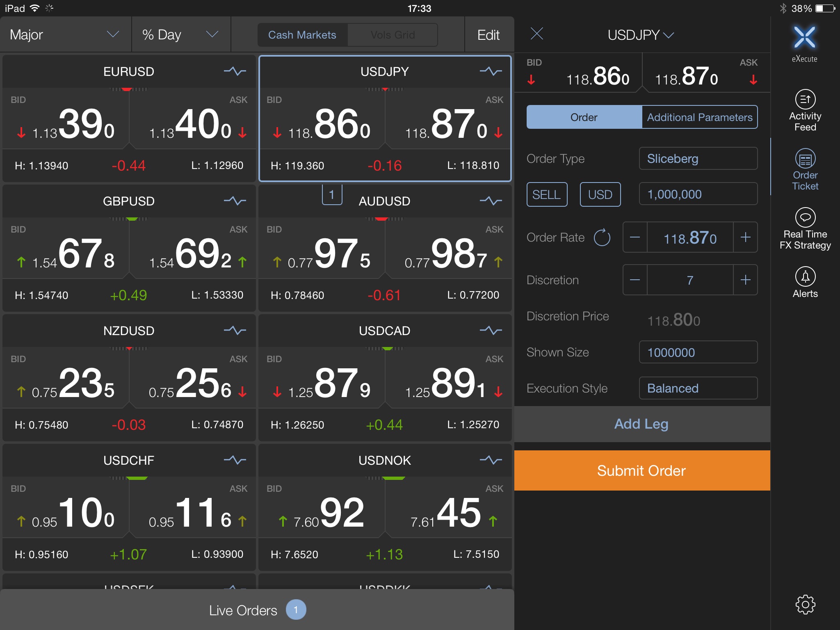Toggle the USD currency button
Screen dimensions: 840x630
pos(600,194)
